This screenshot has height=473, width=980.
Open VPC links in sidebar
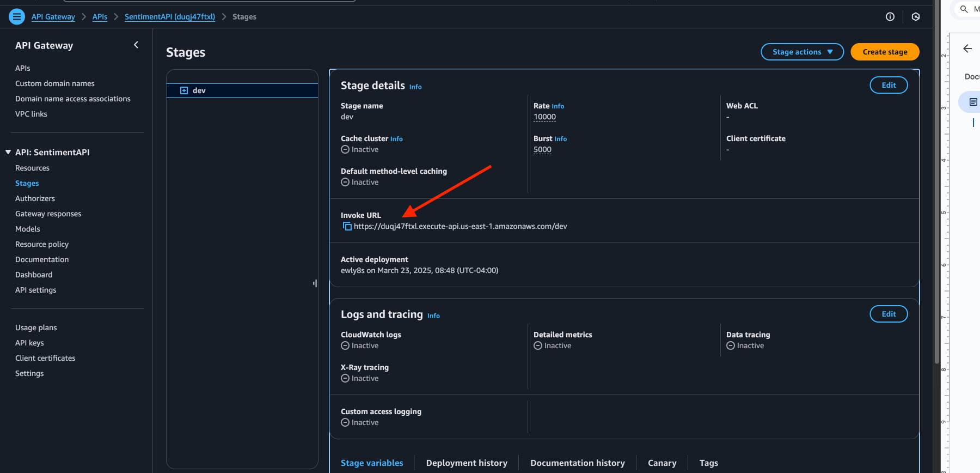31,114
